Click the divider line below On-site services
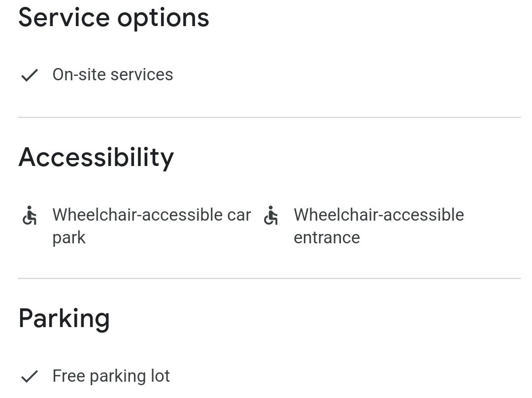The image size is (532, 398). point(269,117)
